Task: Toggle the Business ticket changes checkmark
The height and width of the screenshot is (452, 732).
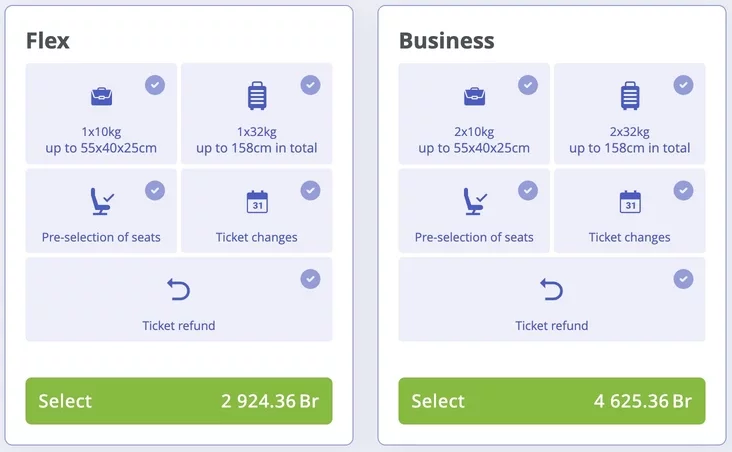Action: pos(683,190)
